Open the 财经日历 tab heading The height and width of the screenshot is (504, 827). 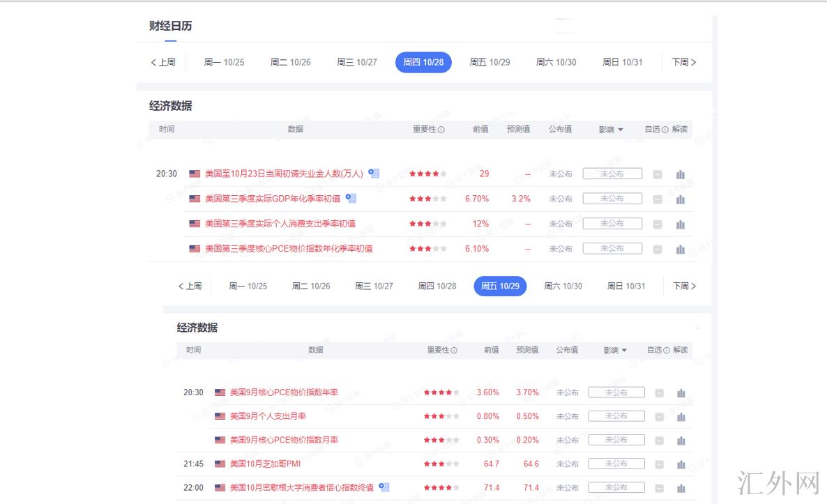(170, 26)
